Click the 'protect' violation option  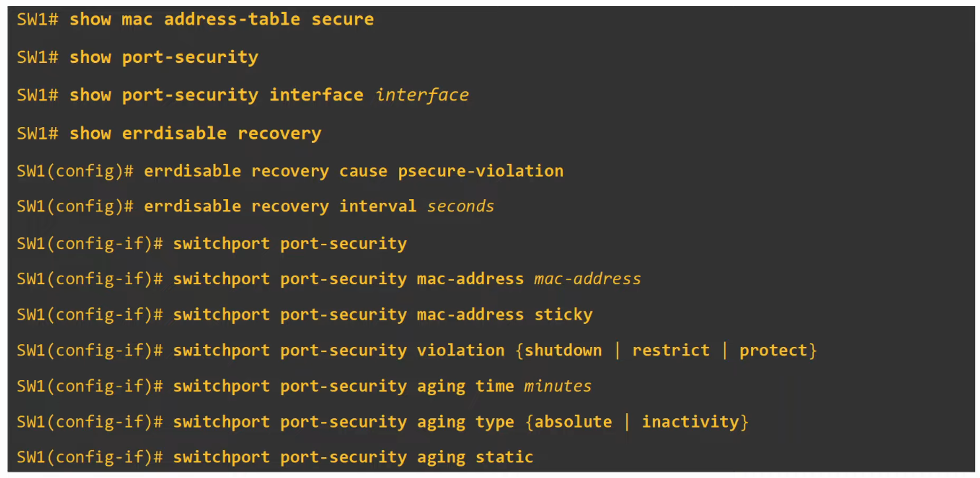pos(773,350)
